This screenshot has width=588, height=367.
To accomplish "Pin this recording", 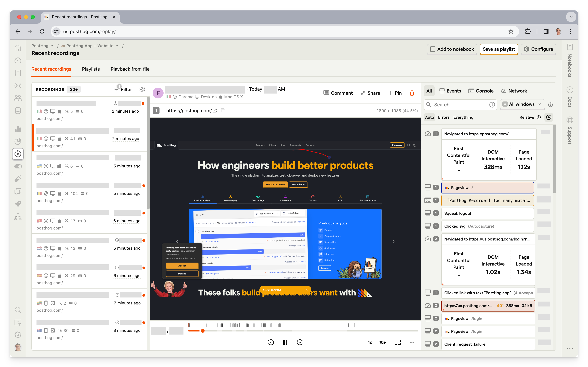I will coord(395,93).
